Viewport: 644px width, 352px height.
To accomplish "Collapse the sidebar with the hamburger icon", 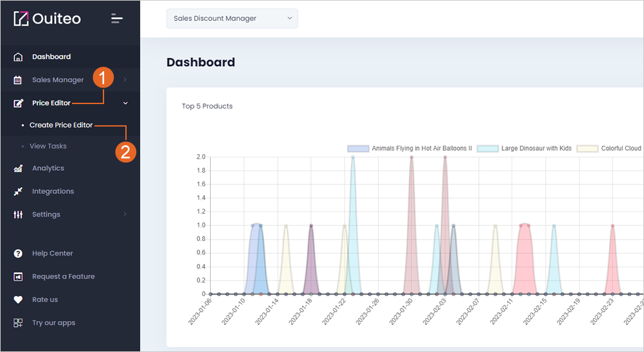I will click(x=117, y=19).
